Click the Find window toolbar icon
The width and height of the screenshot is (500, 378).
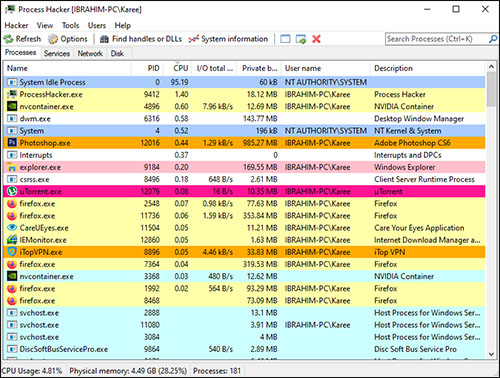[x=285, y=39]
